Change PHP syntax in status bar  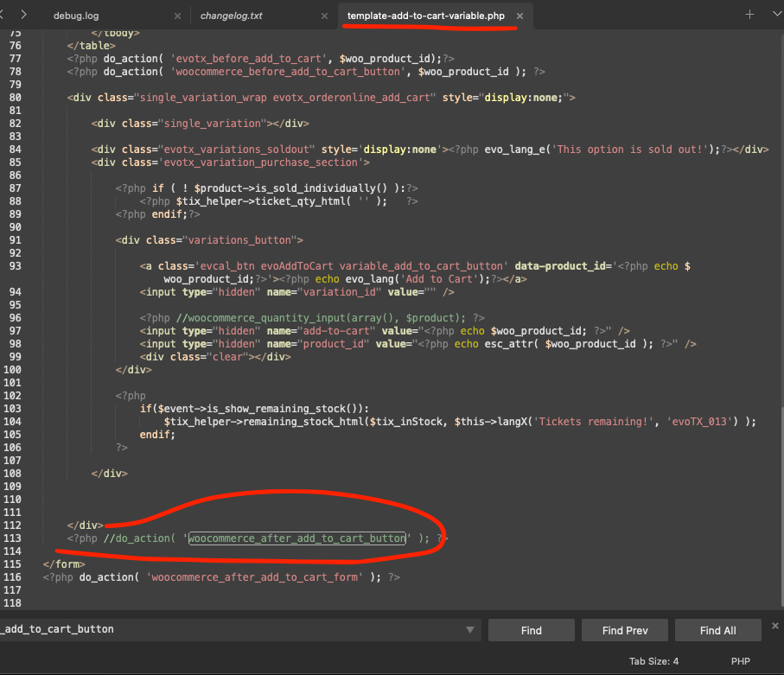[741, 661]
